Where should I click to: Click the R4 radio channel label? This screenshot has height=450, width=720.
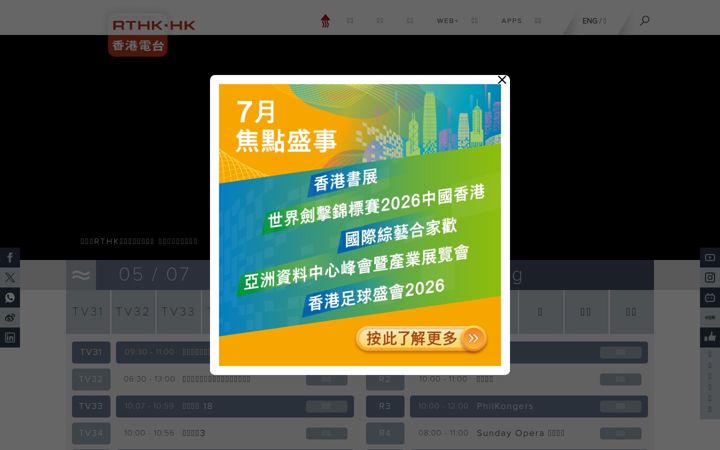[x=385, y=433]
